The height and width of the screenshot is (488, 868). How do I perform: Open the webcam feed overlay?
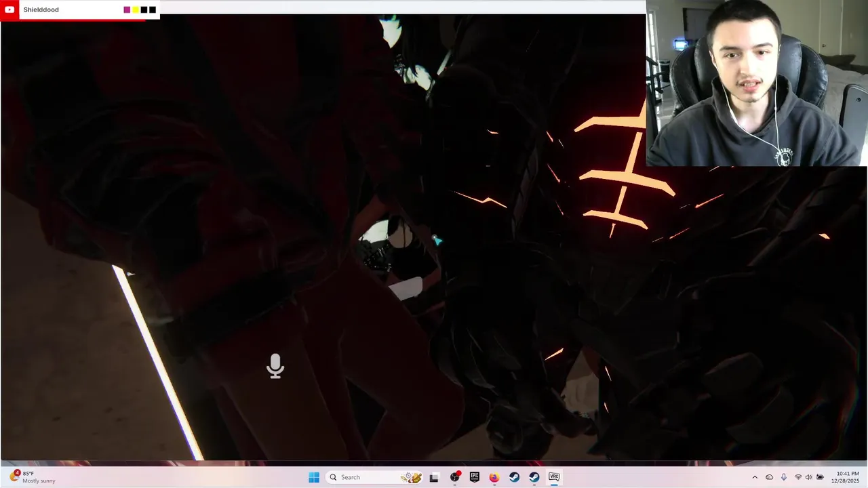(756, 83)
